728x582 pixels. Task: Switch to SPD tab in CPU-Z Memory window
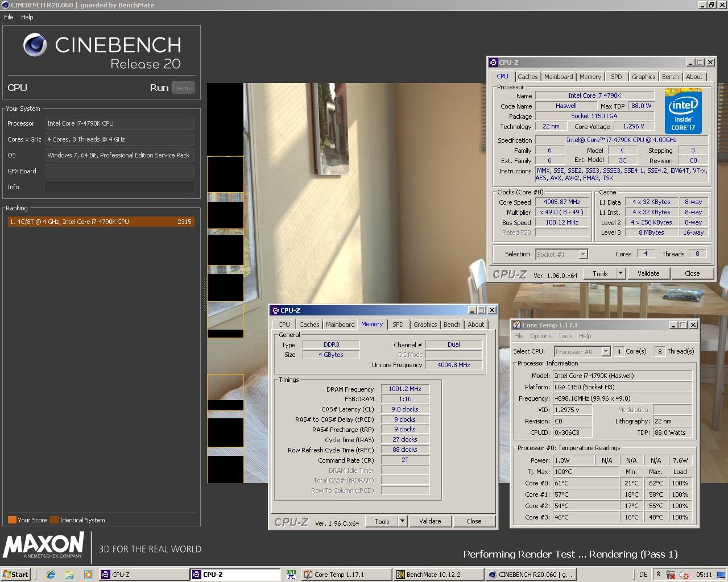pos(398,325)
